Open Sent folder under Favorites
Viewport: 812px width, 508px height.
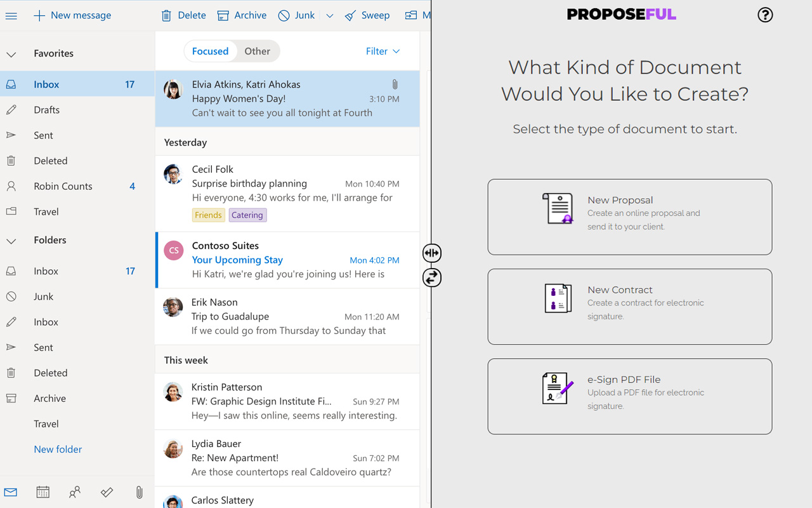(77, 135)
